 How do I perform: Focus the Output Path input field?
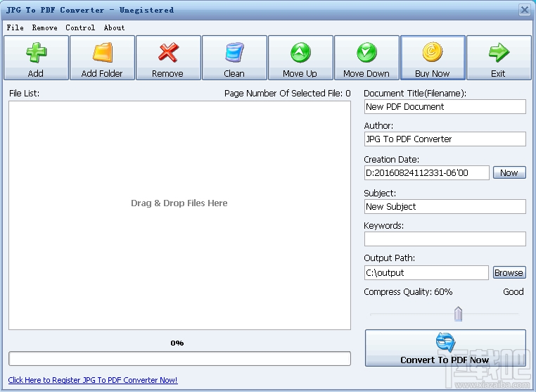tap(426, 272)
